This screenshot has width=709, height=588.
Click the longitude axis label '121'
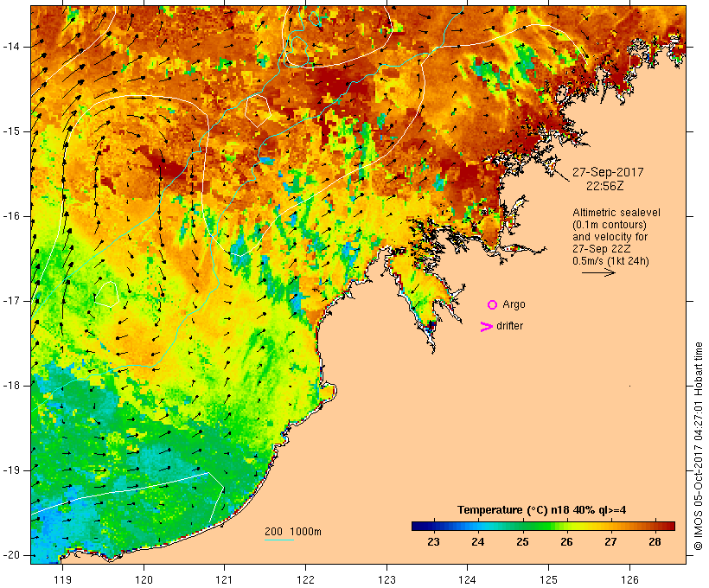point(224,579)
